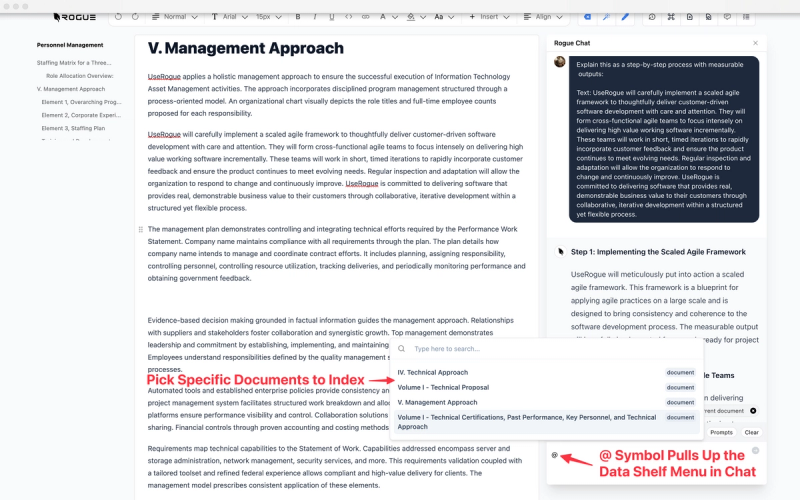Click the 'V. Management Approach' document heading
Image resolution: width=800 pixels, height=500 pixels.
[246, 48]
